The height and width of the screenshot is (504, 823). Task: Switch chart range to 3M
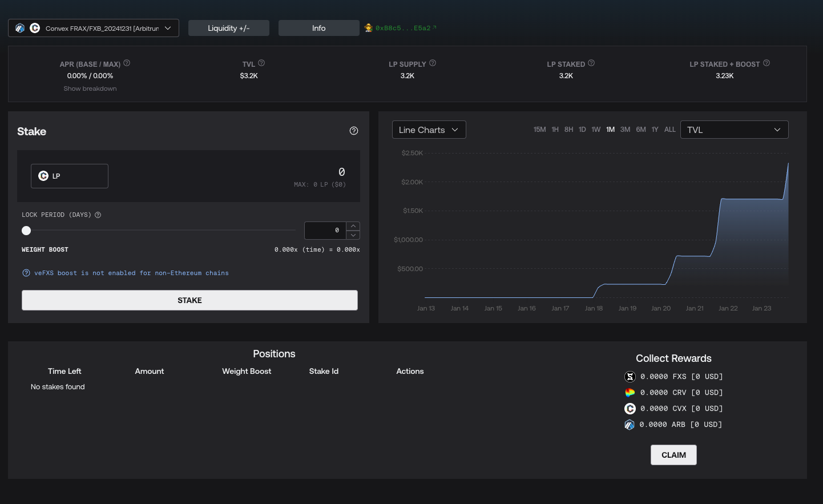click(x=625, y=130)
